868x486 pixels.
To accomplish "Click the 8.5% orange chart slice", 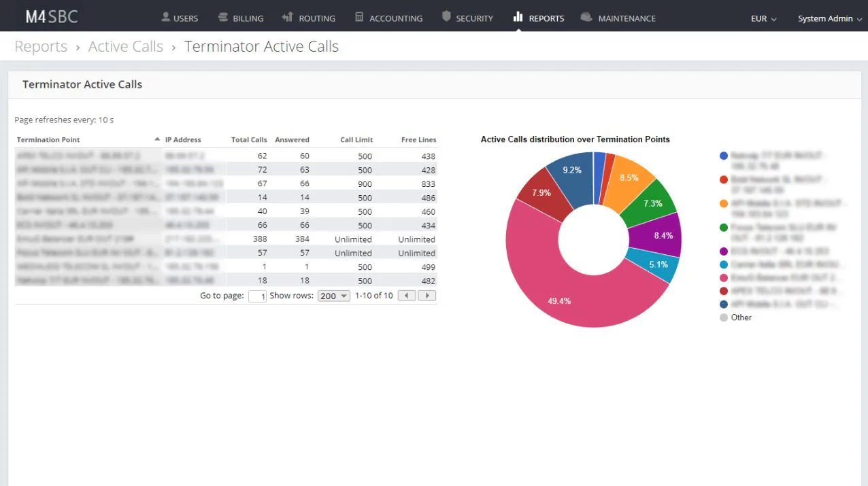I will tap(629, 178).
